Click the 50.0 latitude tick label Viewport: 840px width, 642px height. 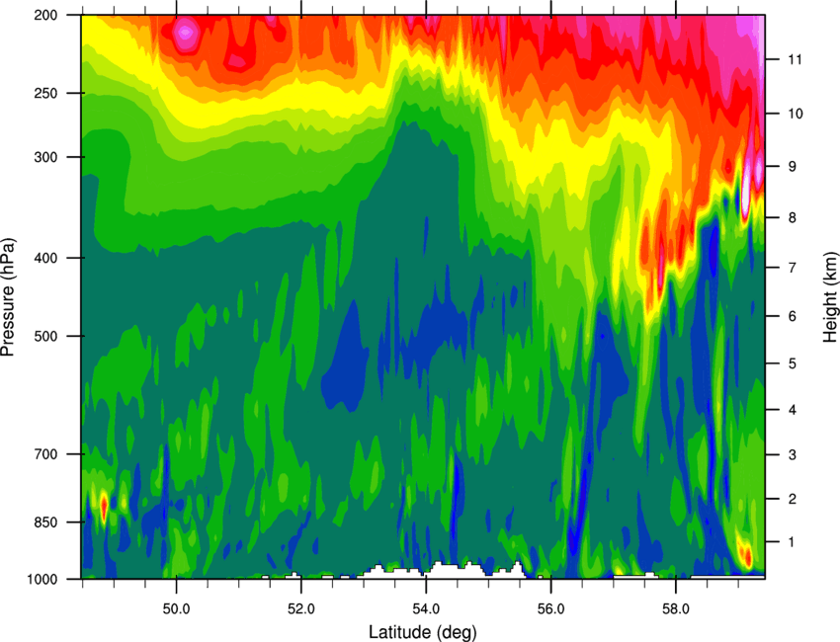pyautogui.click(x=176, y=609)
